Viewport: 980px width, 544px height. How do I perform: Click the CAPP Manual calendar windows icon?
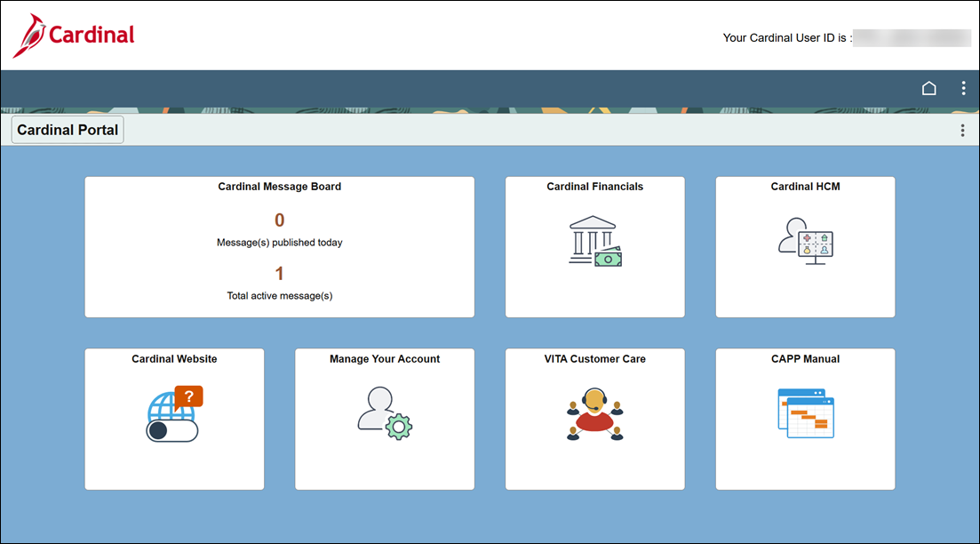click(806, 413)
